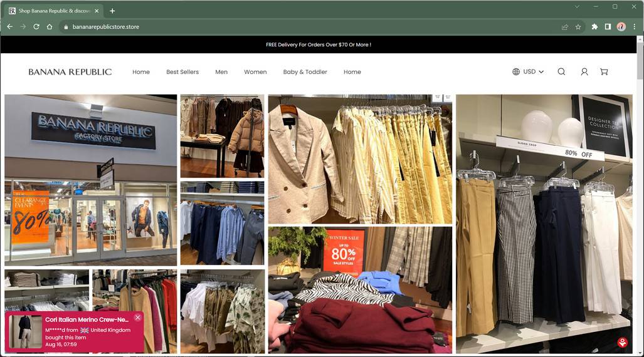This screenshot has height=357, width=644.
Task: Open the site search magnifier
Action: tap(561, 72)
